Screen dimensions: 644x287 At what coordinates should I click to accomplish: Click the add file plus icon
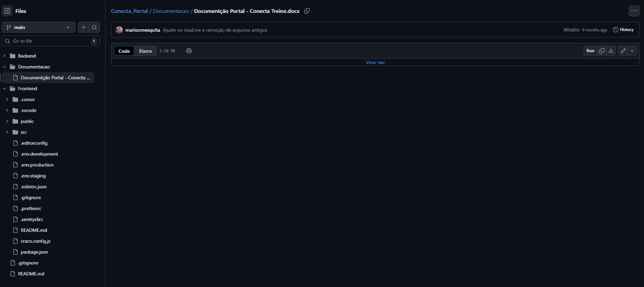[x=84, y=27]
